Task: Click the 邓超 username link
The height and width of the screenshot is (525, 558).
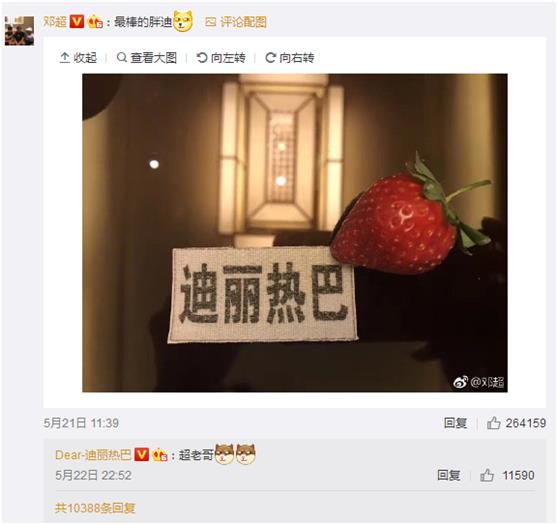Action: 54,22
